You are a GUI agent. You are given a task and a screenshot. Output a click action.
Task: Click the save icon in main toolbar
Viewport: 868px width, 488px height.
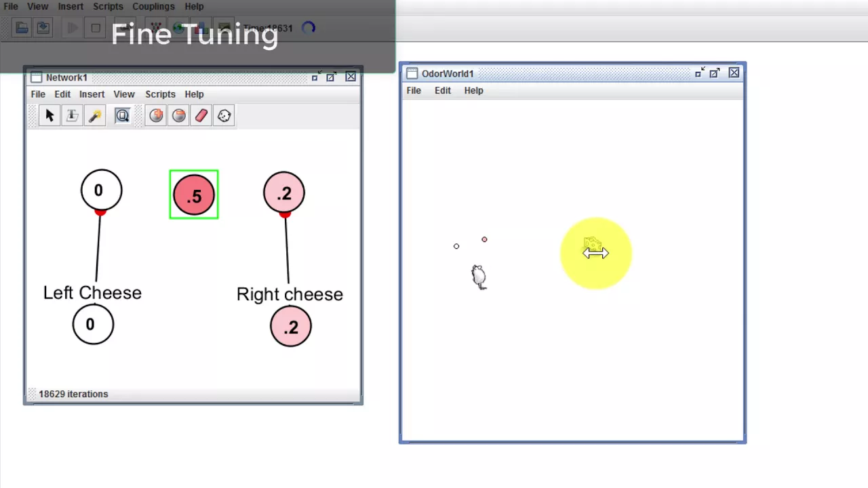point(43,28)
